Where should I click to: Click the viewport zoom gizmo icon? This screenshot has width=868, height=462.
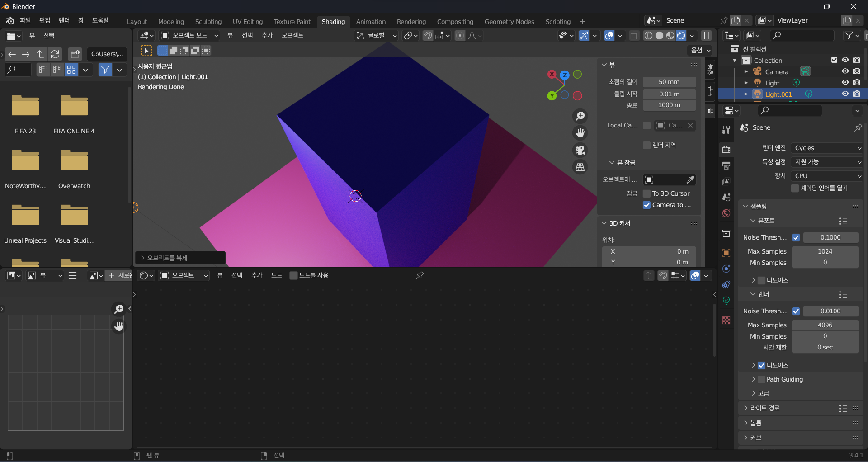tap(580, 116)
